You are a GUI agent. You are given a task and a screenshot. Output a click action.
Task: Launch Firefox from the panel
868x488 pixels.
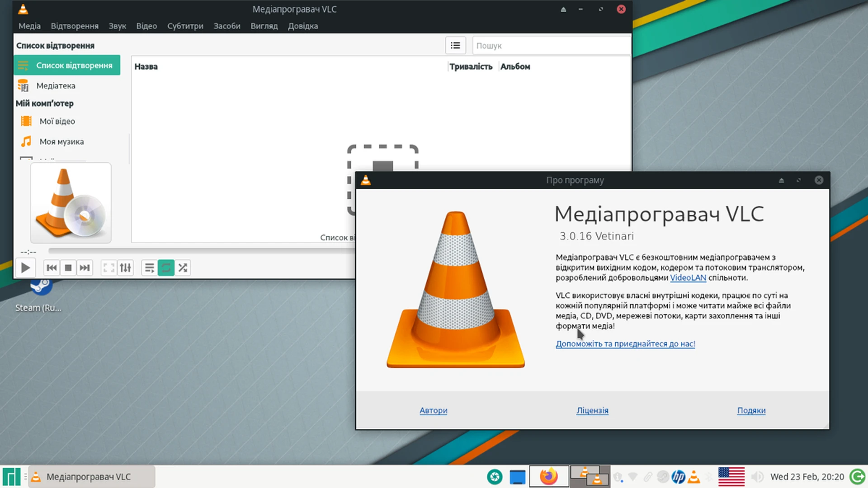pos(549,477)
